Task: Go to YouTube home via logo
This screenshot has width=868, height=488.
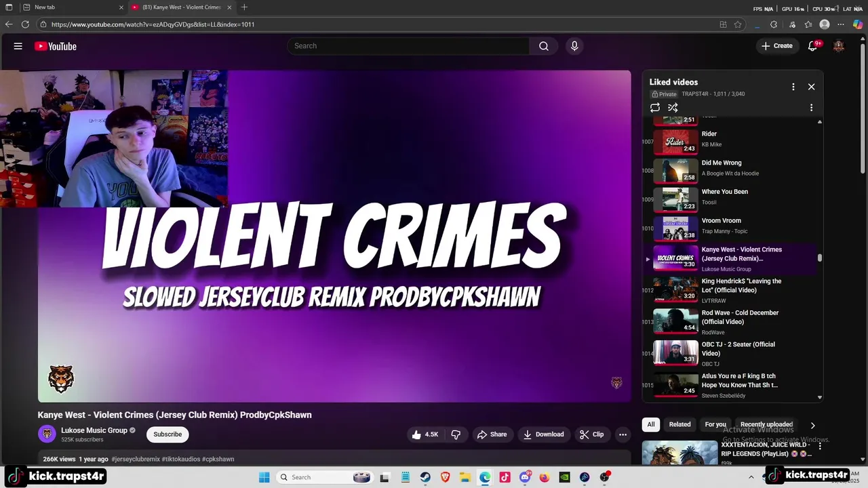Action: [x=56, y=46]
